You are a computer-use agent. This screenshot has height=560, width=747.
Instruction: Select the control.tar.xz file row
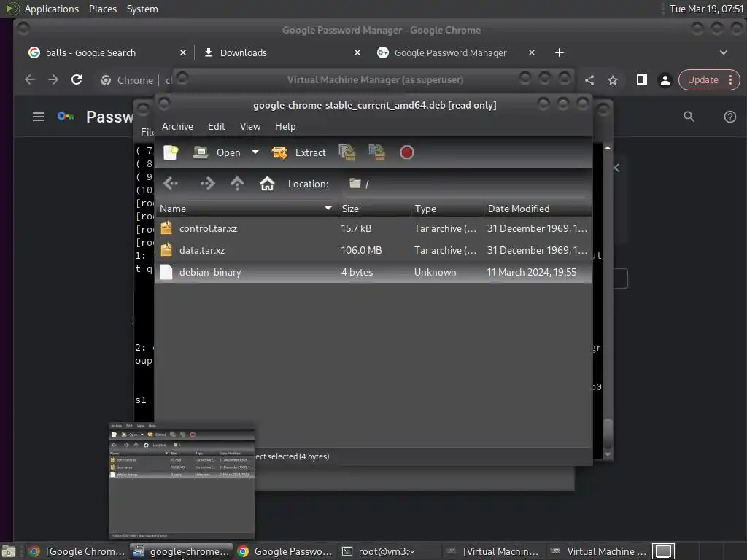[373, 228]
